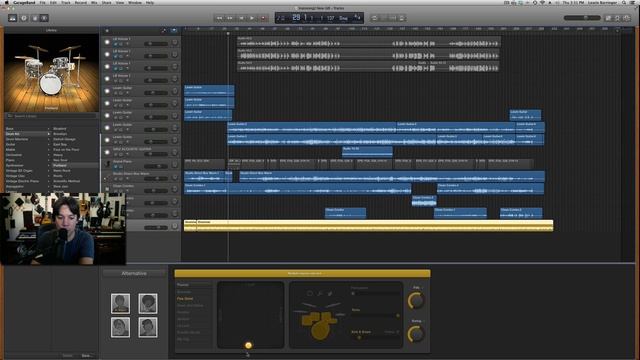Click the automation button above track headers

click(x=164, y=31)
